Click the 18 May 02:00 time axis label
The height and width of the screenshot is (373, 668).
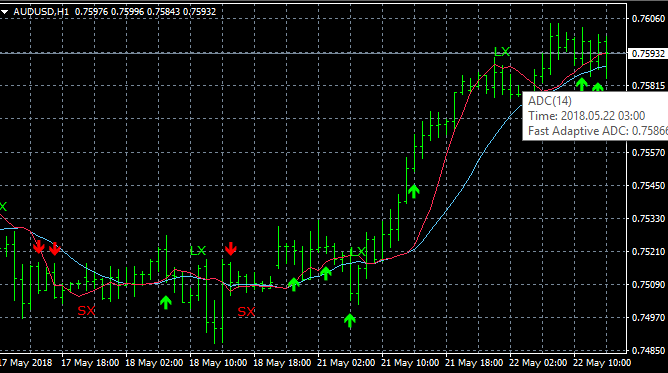154,363
